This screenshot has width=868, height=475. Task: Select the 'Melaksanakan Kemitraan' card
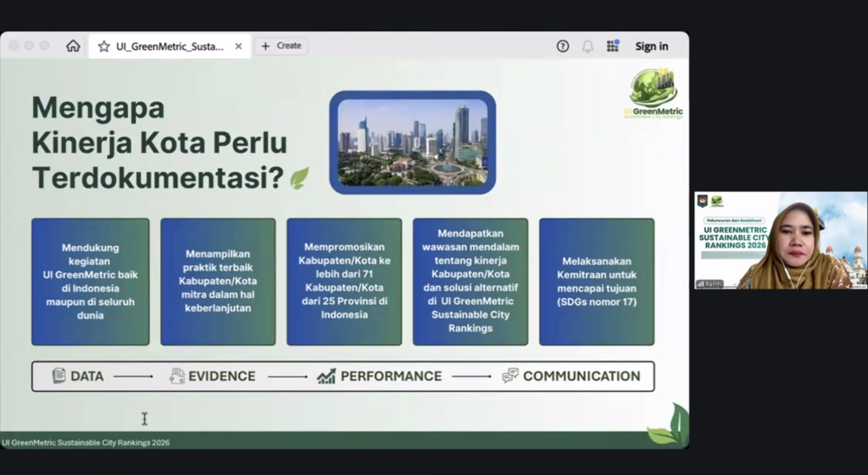597,282
